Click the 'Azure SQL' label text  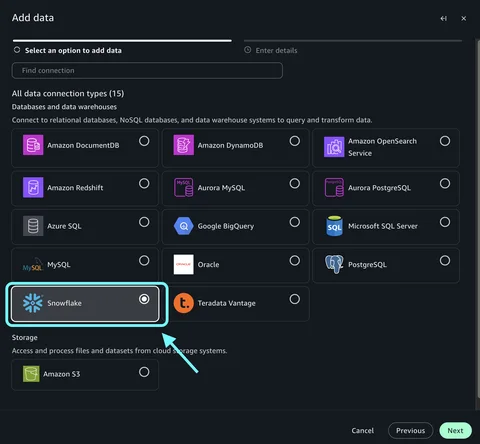tap(64, 226)
